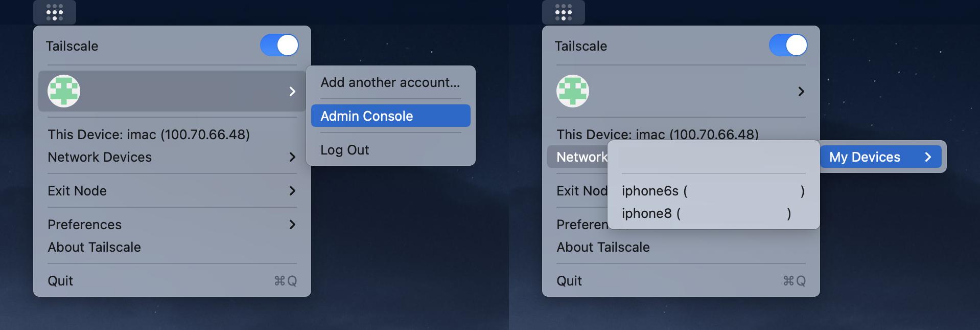
Task: Open the Preferences submenu arrow
Action: click(292, 225)
